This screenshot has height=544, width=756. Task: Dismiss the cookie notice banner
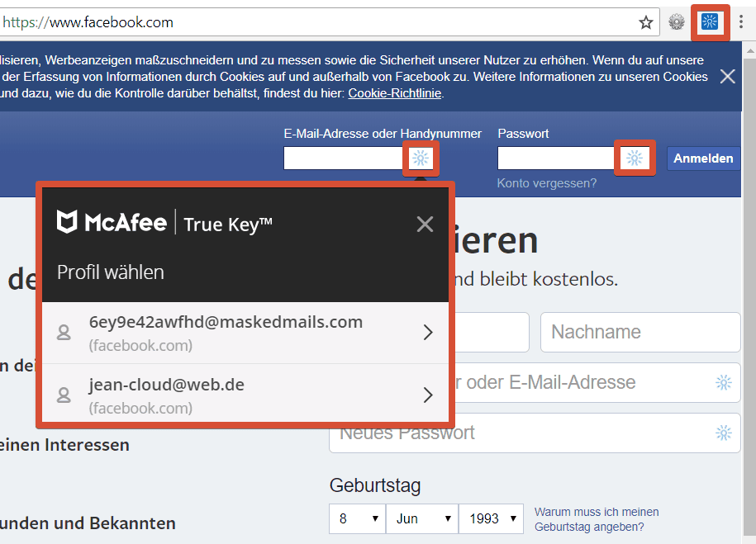(x=728, y=76)
